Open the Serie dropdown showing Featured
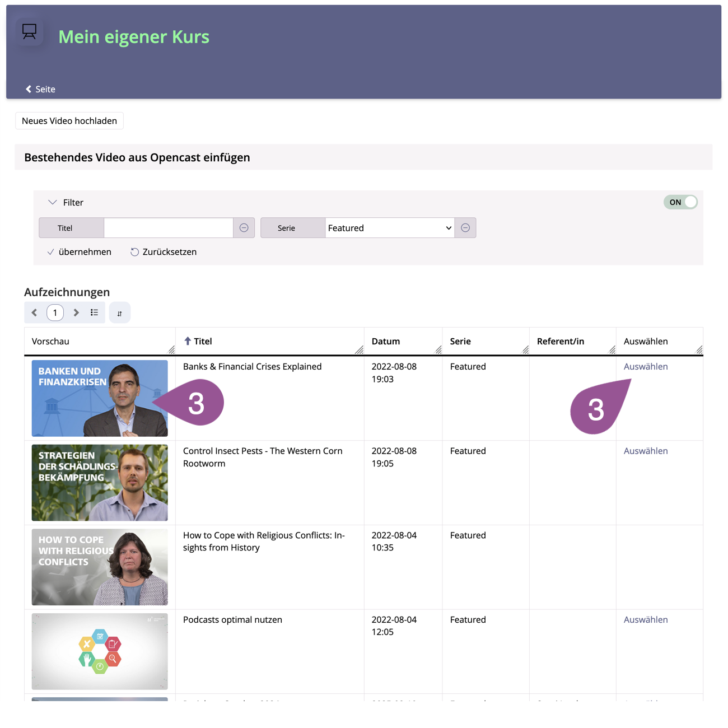 coord(390,228)
